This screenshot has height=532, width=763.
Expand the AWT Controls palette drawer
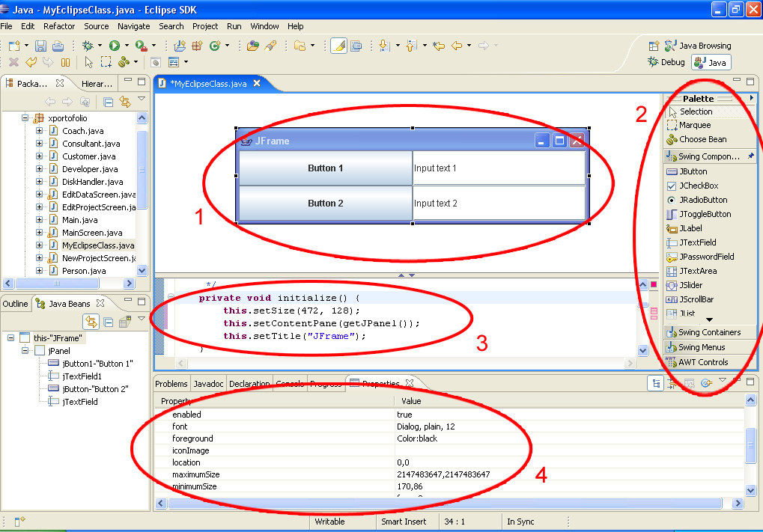click(710, 362)
